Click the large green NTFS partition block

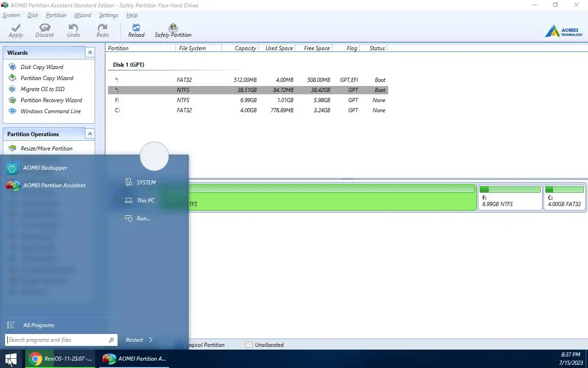tap(332, 197)
